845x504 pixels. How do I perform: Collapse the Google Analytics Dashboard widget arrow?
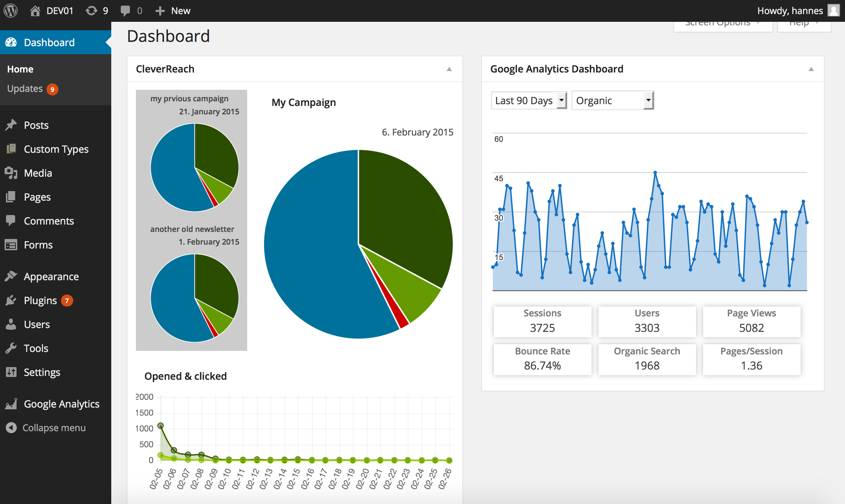(x=811, y=69)
